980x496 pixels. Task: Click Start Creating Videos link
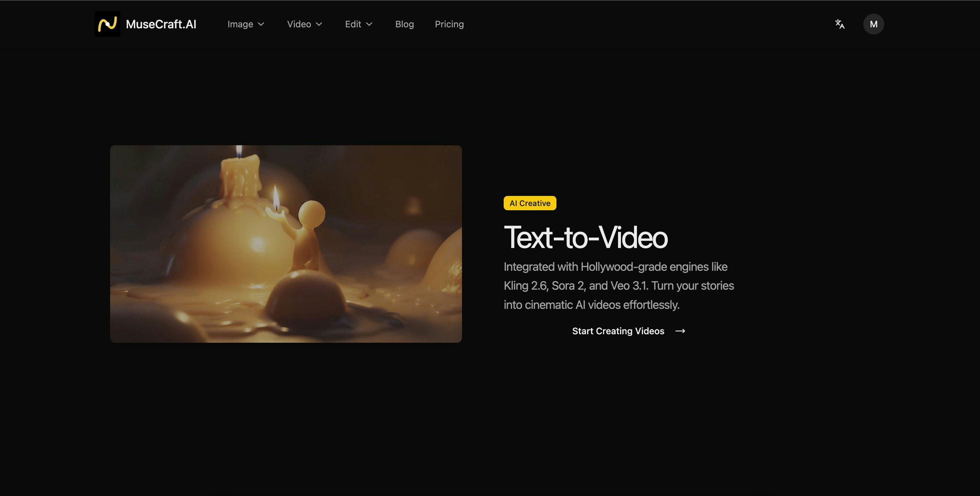click(x=618, y=331)
